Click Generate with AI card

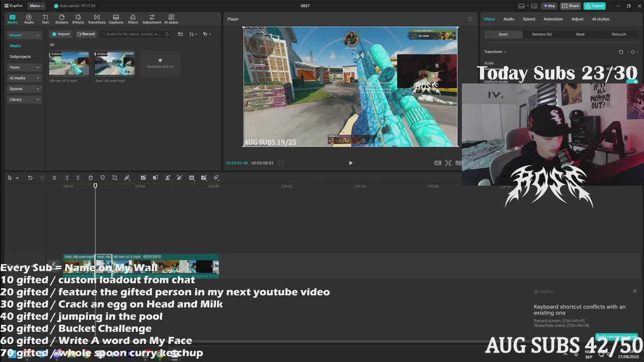click(160, 63)
